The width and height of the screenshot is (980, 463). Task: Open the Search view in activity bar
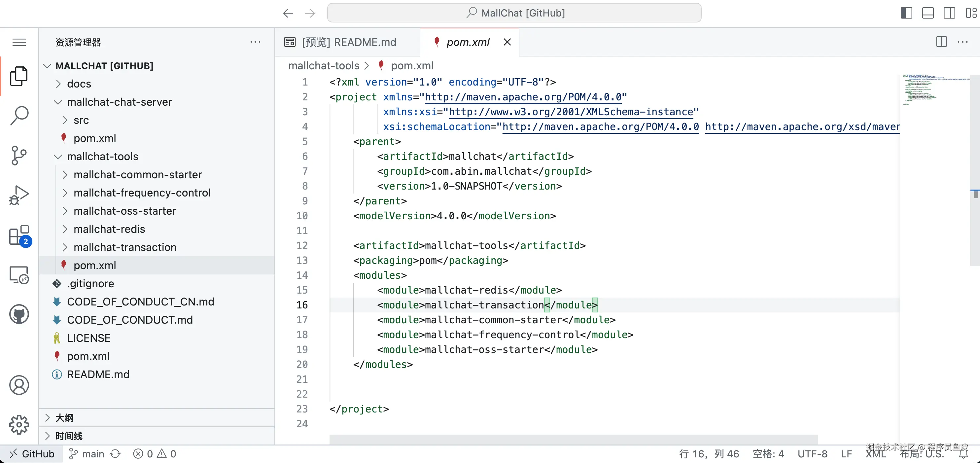tap(19, 116)
